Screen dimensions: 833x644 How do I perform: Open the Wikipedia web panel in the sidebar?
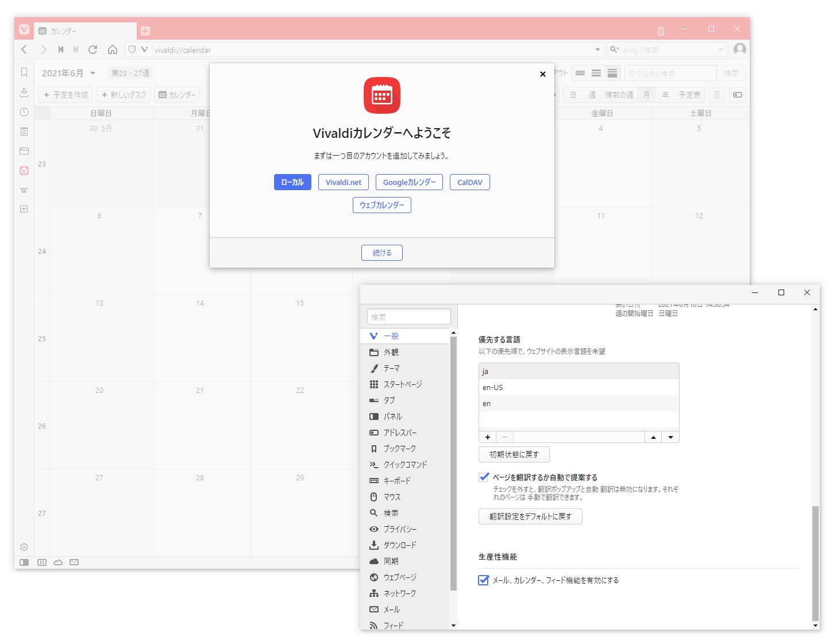[x=24, y=190]
